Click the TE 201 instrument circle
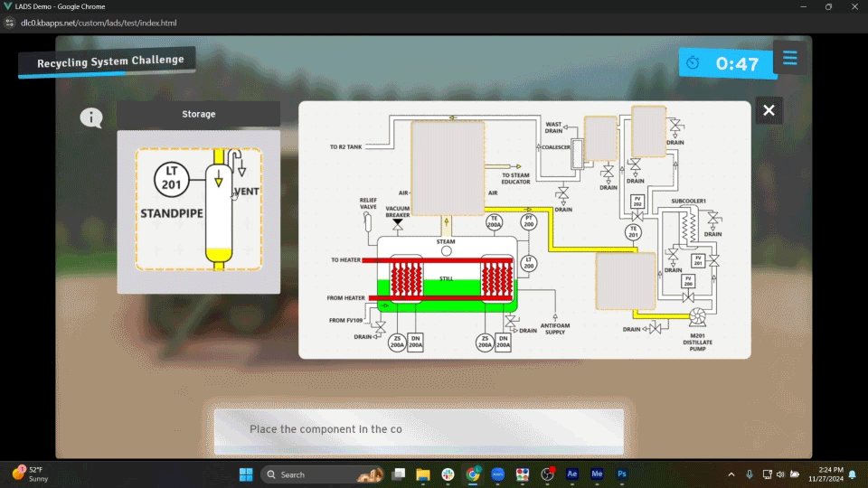This screenshot has width=868, height=488. pyautogui.click(x=634, y=232)
